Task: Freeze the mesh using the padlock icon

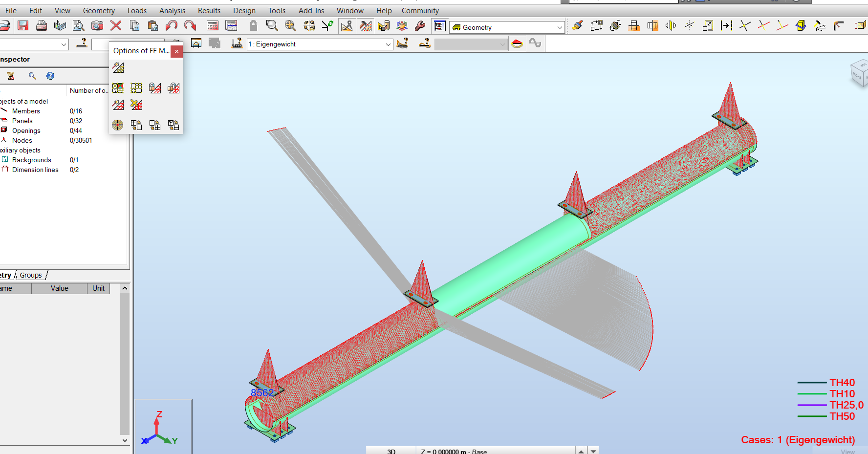Action: coord(155,88)
